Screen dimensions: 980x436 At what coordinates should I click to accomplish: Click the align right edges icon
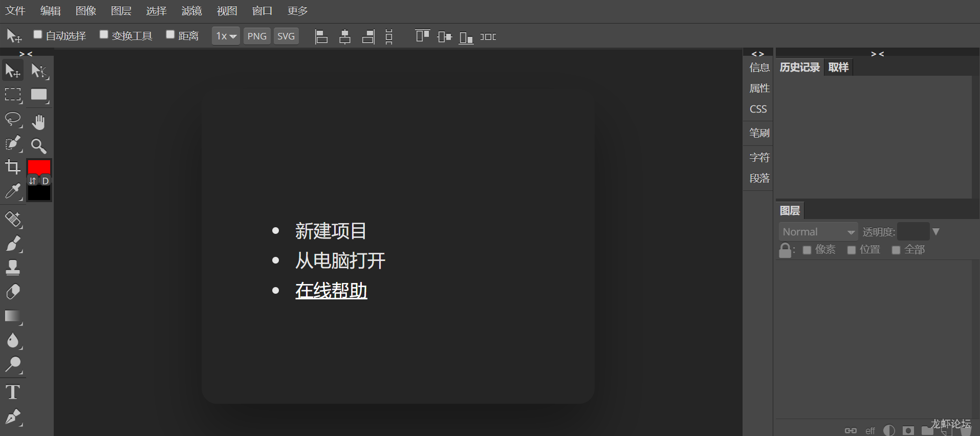coord(368,36)
